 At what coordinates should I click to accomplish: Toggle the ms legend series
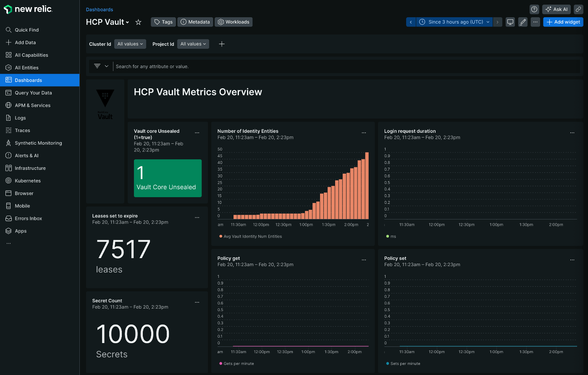tap(391, 237)
